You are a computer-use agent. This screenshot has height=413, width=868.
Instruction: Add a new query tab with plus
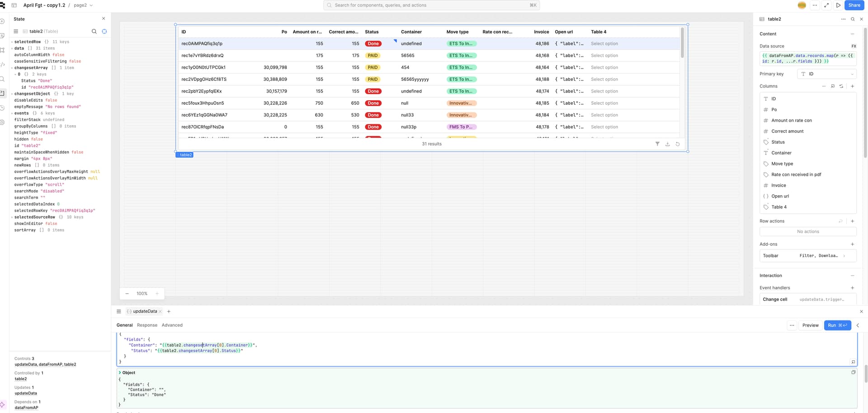[169, 311]
